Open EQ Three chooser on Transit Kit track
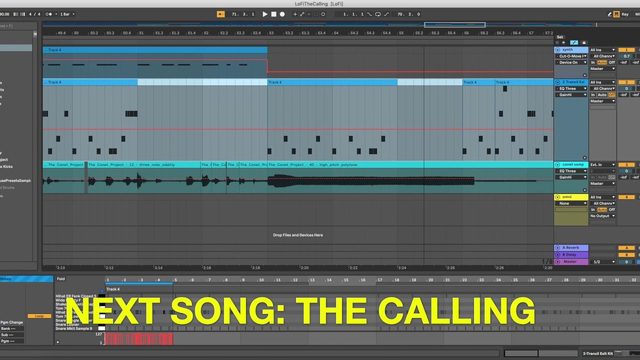Viewport: 640px width, 360px height. (x=571, y=89)
